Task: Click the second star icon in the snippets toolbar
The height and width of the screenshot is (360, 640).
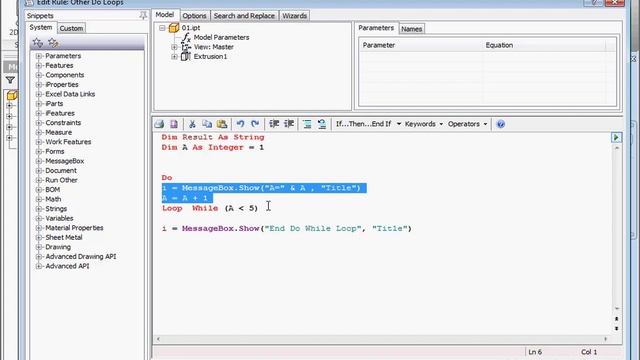Action: coord(53,42)
